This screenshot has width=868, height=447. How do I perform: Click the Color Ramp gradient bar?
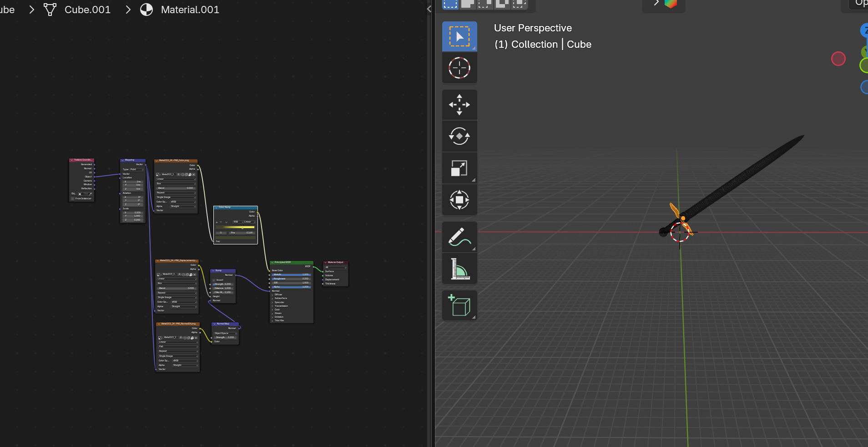click(236, 227)
